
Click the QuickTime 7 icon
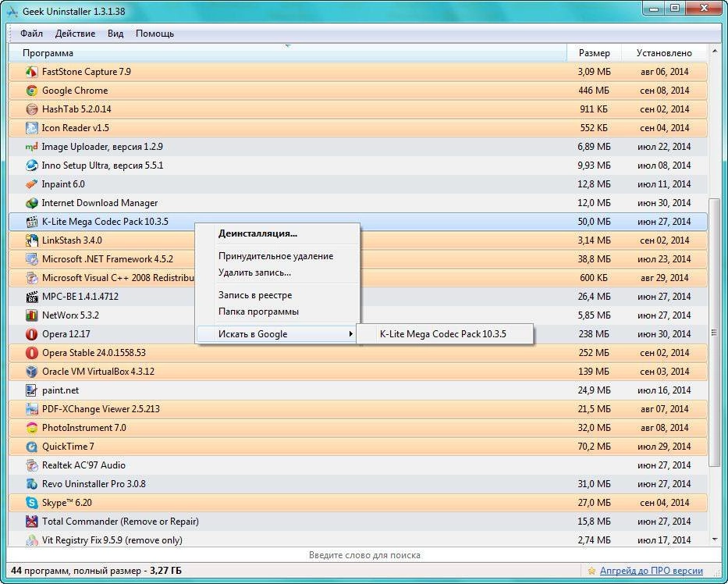(x=31, y=447)
